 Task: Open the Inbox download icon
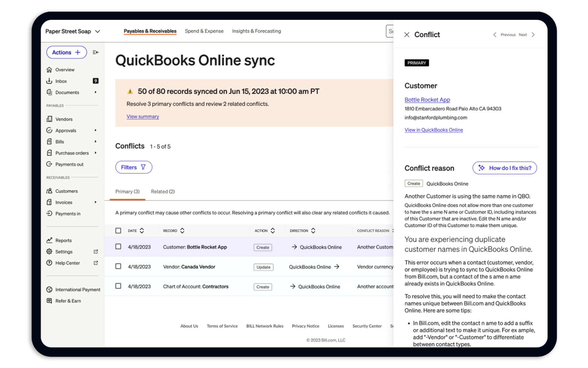tap(49, 81)
